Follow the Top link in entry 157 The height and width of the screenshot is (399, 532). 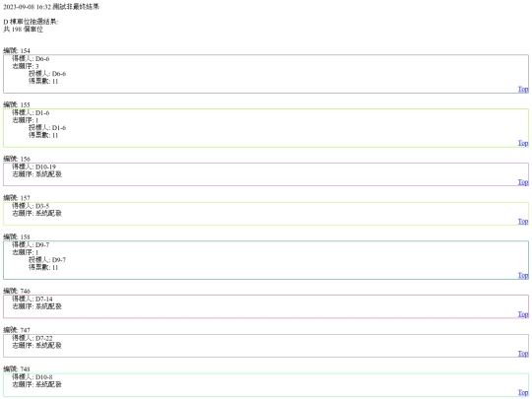click(523, 222)
